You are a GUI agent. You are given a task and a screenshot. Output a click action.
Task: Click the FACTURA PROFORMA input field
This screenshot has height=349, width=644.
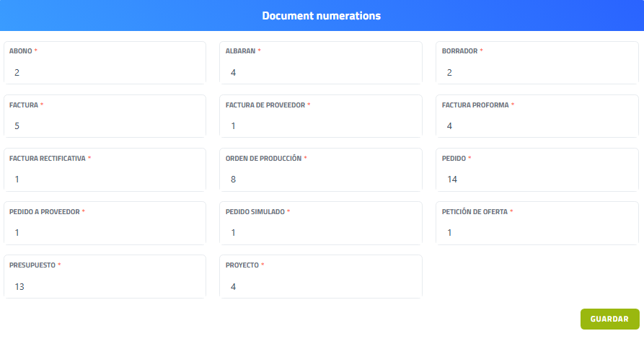(537, 126)
